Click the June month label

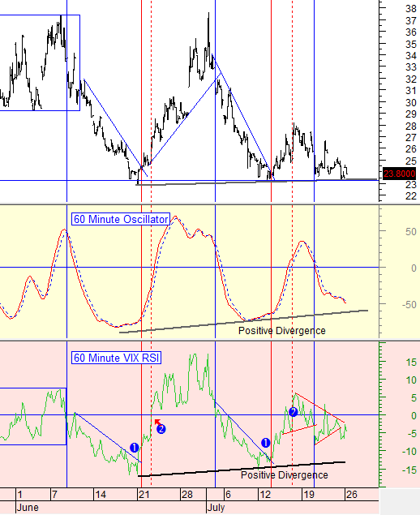tap(28, 508)
